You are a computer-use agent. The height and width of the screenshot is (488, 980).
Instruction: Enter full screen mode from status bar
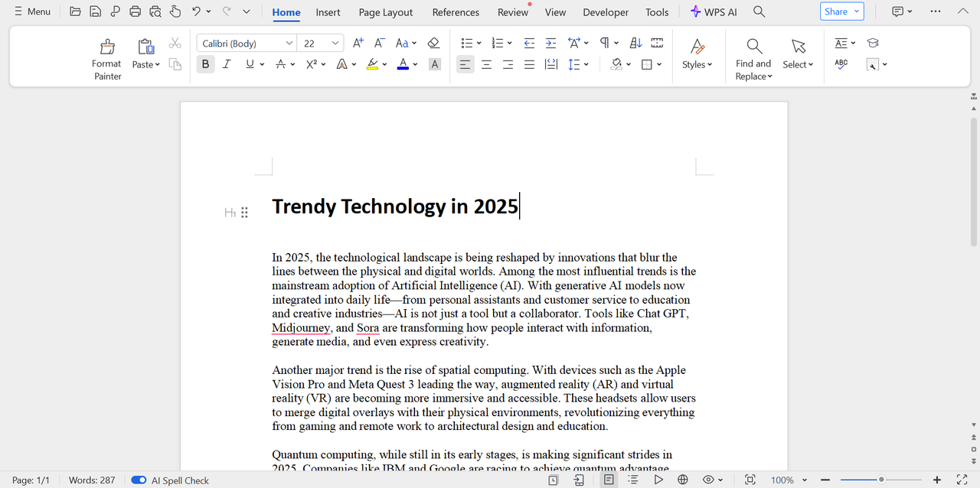[x=962, y=480]
